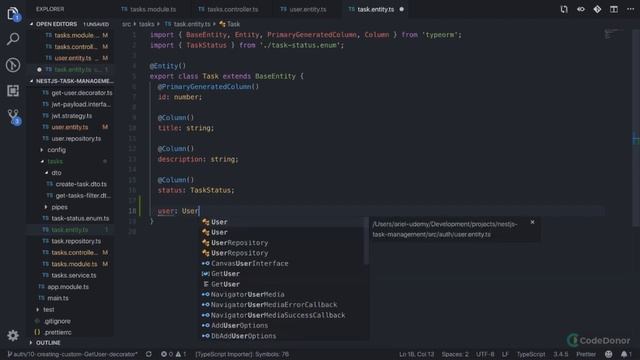Open app.module.ts file

point(68,287)
